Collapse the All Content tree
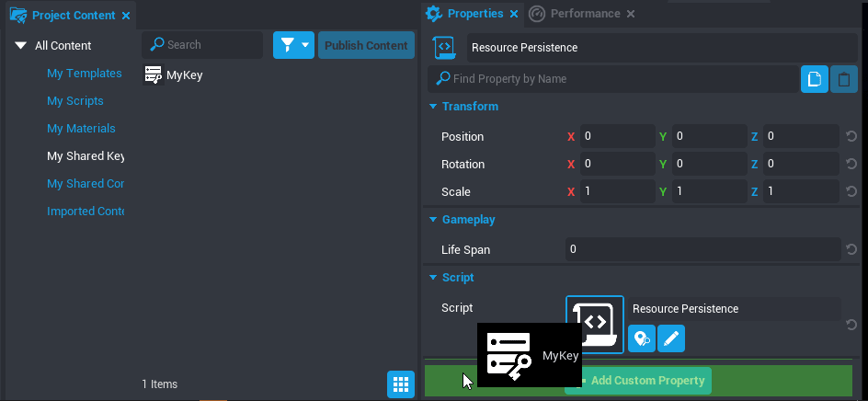Viewport: 868px width, 401px height. tap(21, 45)
